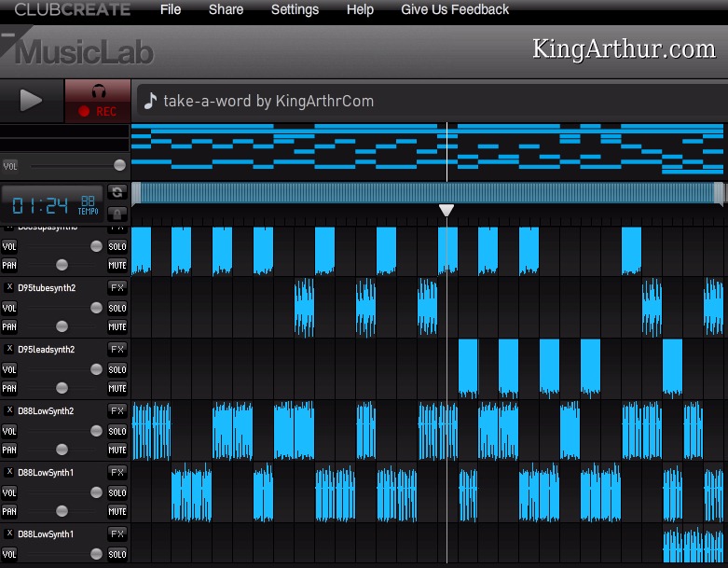Solo the D88LowSynth2 track
The height and width of the screenshot is (568, 728).
pos(117,431)
